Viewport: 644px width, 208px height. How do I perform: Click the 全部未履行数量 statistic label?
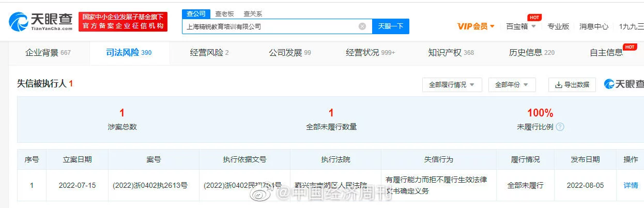(331, 127)
